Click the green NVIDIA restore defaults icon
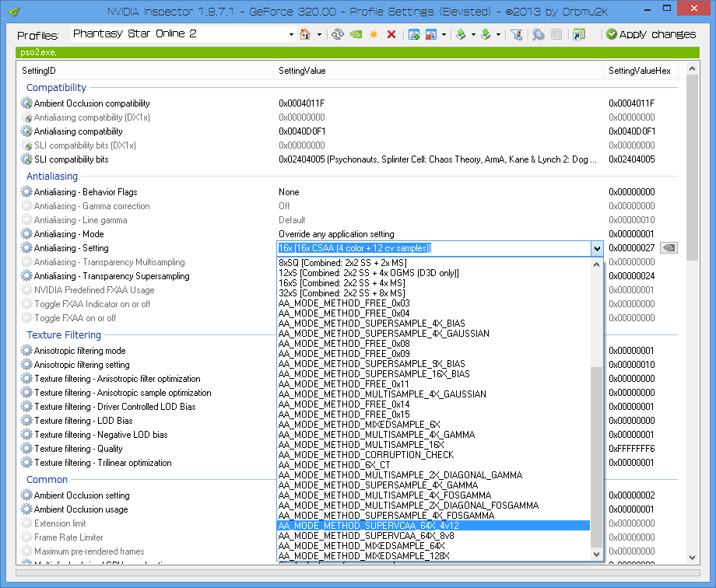This screenshot has width=716, height=588. tap(356, 34)
